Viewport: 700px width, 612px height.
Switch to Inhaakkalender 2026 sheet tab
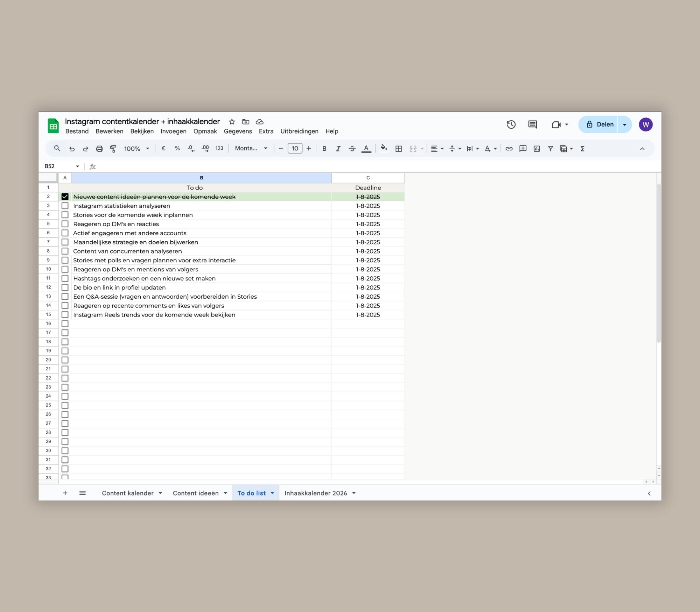315,493
